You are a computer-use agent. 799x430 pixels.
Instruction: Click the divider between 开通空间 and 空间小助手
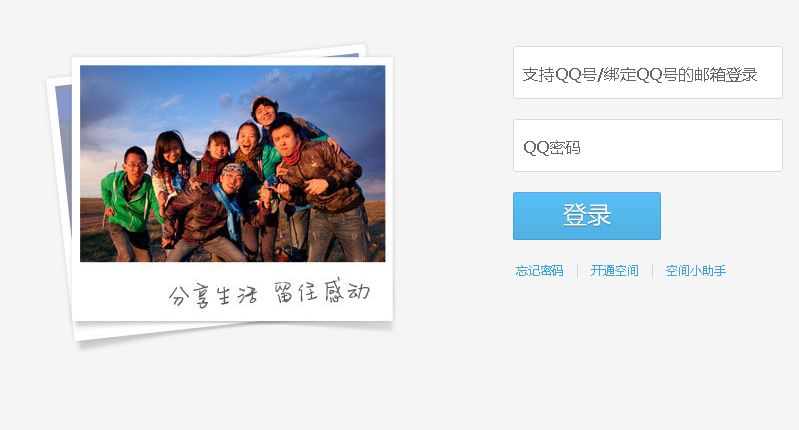[x=652, y=271]
